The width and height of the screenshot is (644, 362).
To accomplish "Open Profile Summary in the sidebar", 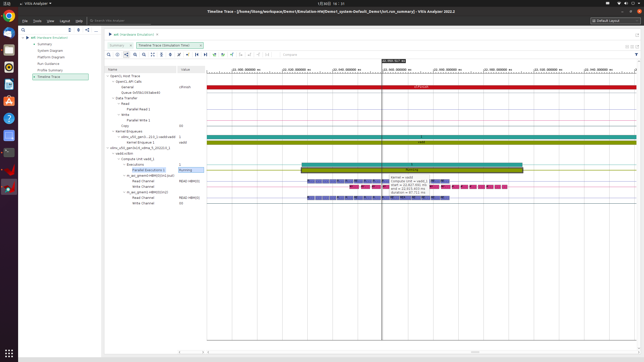I will [50, 70].
